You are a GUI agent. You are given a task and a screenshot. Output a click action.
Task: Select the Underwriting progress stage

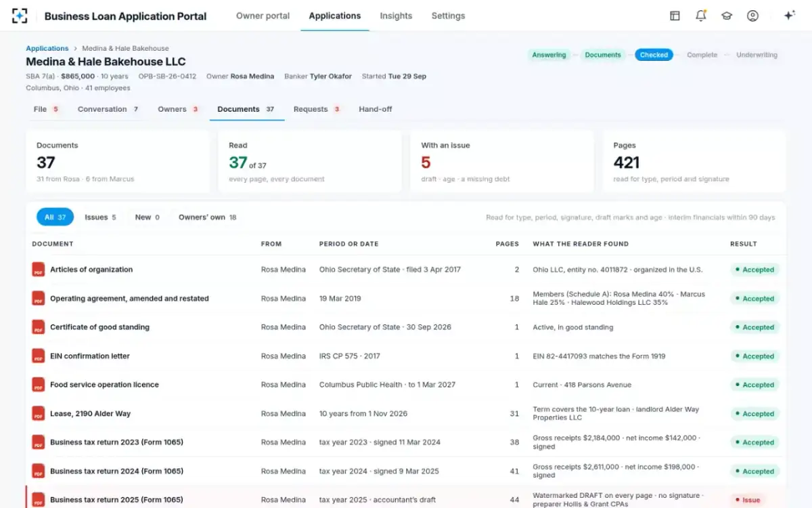[x=757, y=55]
